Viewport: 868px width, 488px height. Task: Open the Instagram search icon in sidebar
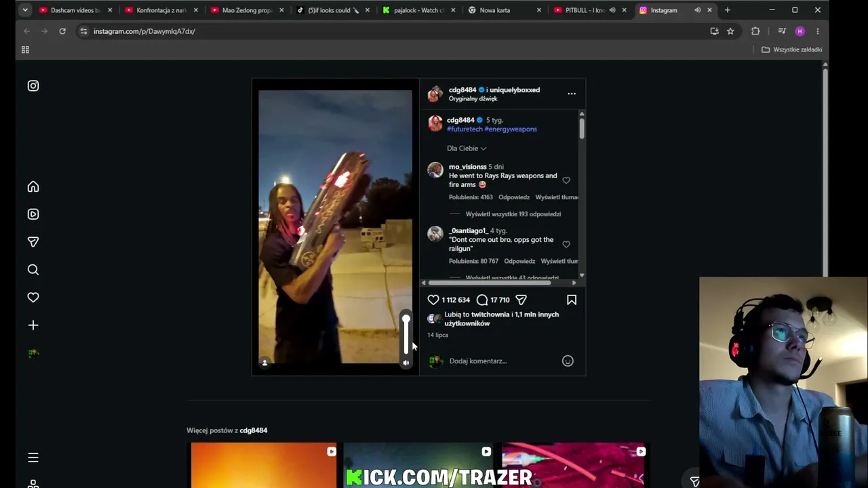(x=33, y=270)
